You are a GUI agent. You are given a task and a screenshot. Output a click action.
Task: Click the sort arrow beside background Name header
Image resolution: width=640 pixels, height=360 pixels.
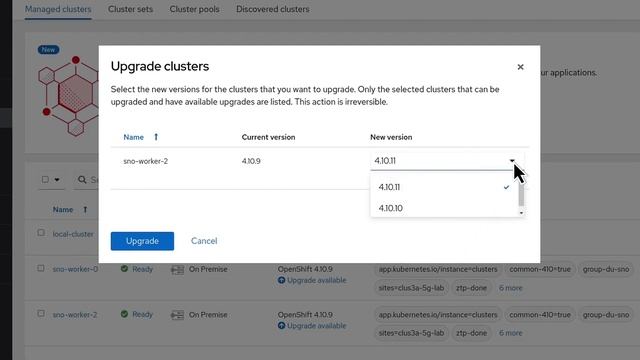(85, 209)
